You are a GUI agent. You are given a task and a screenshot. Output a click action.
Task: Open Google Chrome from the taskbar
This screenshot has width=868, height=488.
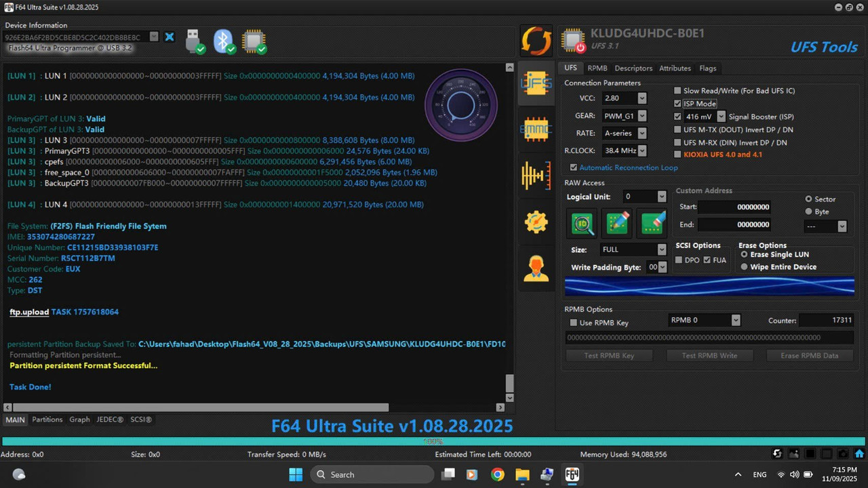[x=498, y=474]
